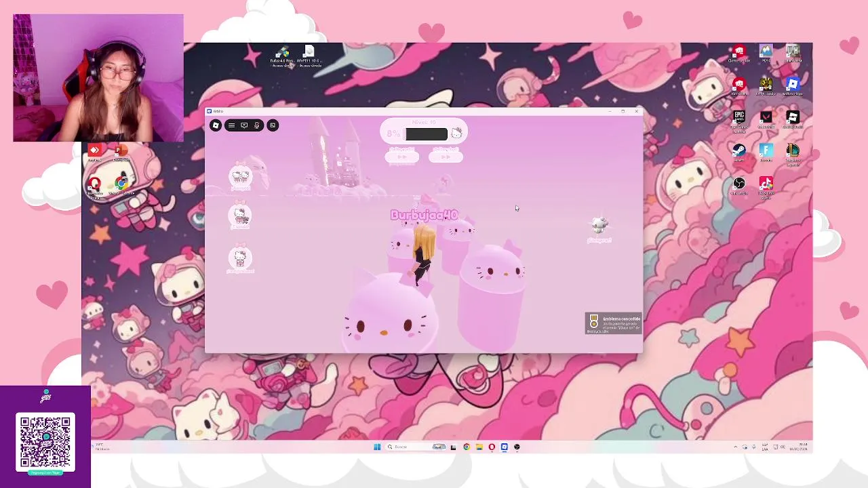Toggle the microphone in Roblox top bar

click(x=256, y=125)
